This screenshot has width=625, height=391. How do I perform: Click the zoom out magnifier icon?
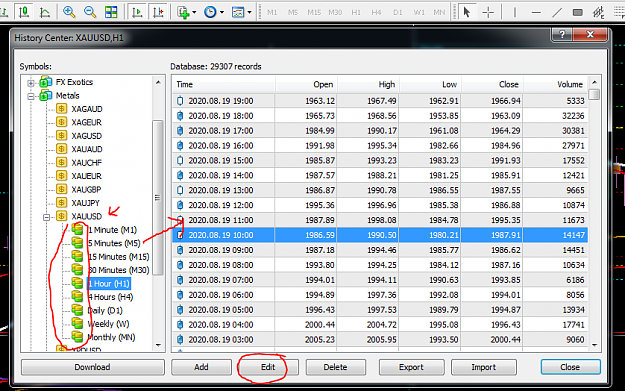(x=90, y=12)
